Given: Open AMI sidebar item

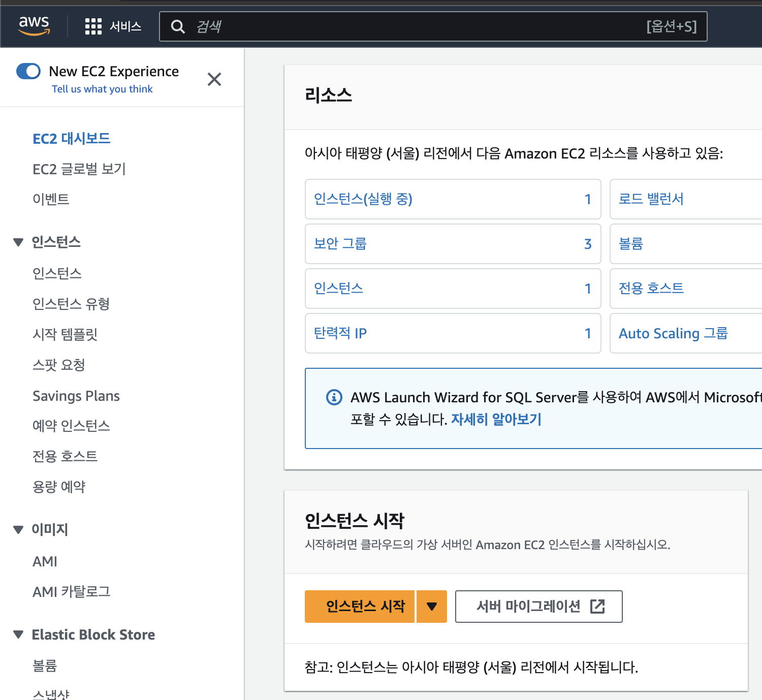Looking at the screenshot, I should [x=45, y=561].
